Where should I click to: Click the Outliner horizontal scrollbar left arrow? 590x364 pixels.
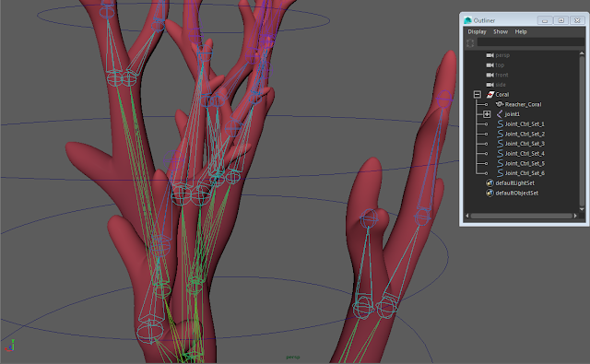click(x=467, y=216)
